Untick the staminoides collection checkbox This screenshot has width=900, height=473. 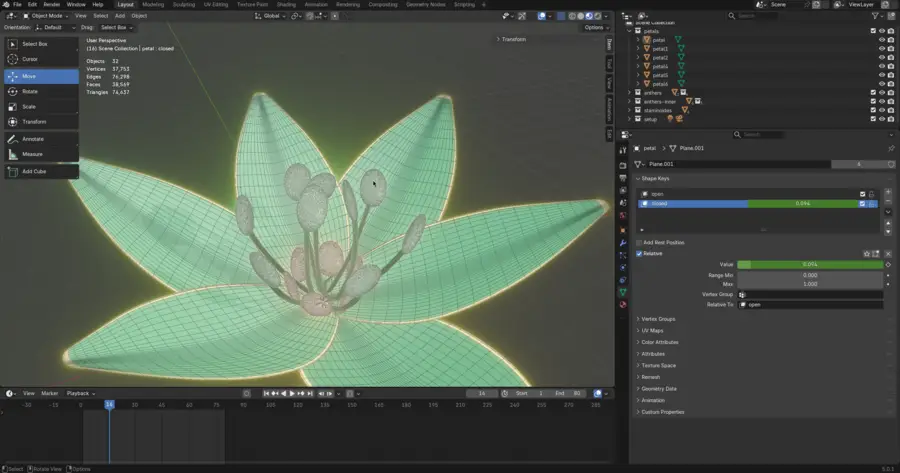click(873, 110)
